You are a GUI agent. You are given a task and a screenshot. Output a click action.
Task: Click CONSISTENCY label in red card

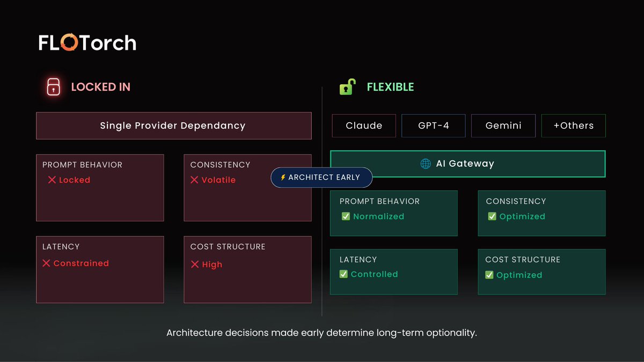click(x=221, y=165)
